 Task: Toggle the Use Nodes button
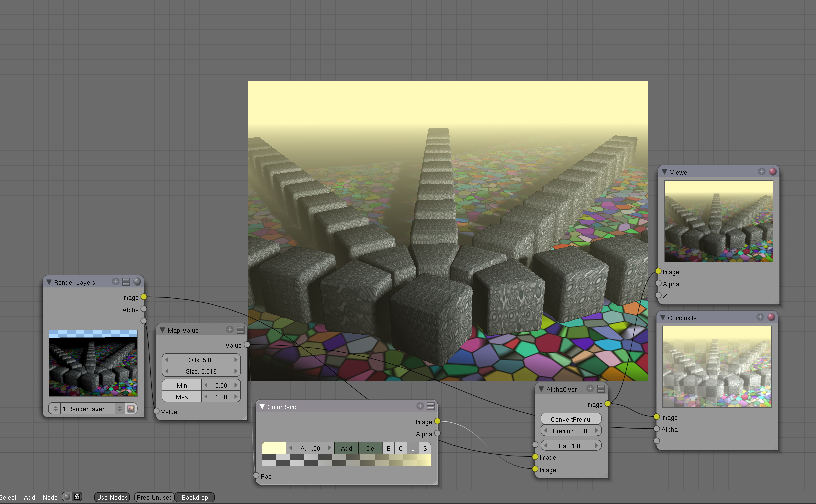[x=112, y=497]
